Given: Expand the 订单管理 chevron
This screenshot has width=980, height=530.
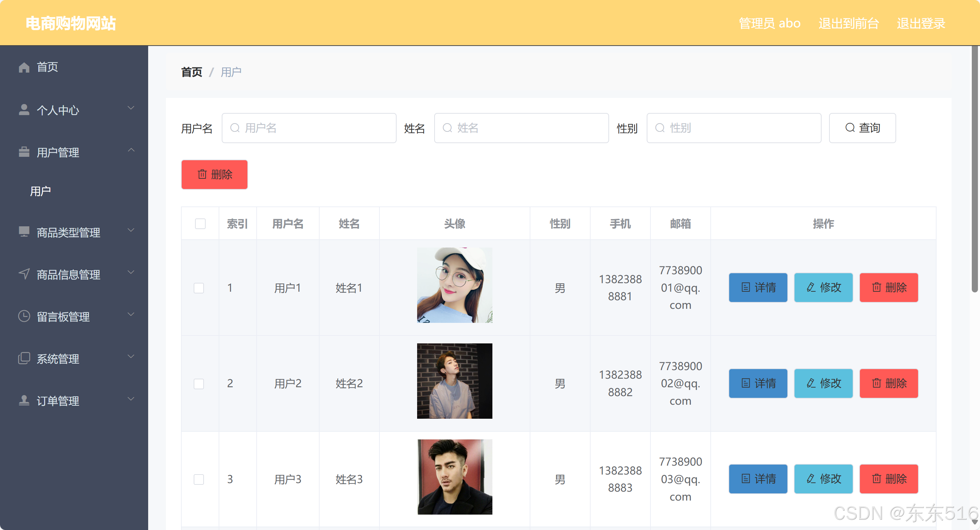Looking at the screenshot, I should [131, 399].
